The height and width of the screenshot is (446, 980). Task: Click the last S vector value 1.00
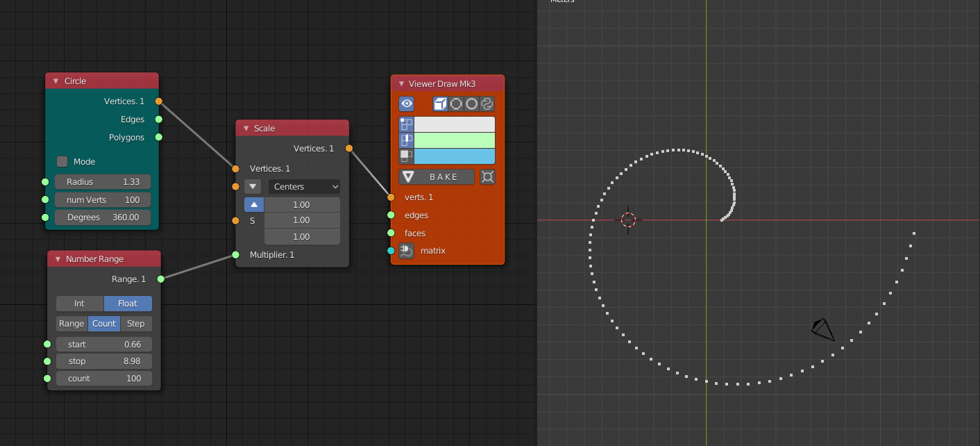tap(302, 236)
